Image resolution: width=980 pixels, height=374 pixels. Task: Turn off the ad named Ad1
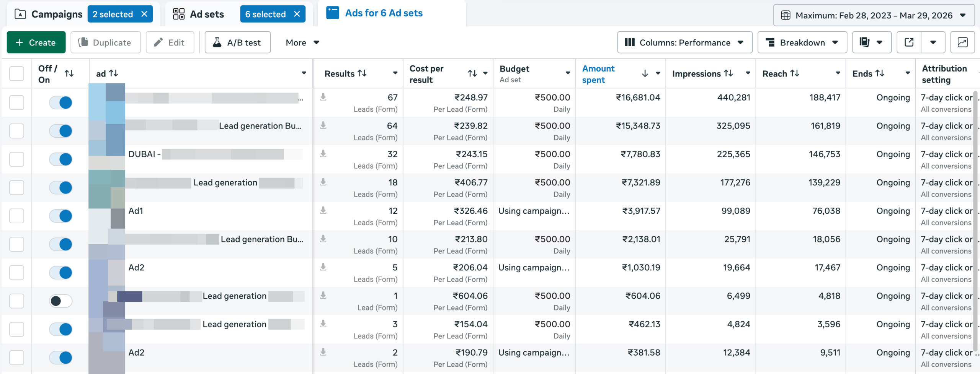60,216
